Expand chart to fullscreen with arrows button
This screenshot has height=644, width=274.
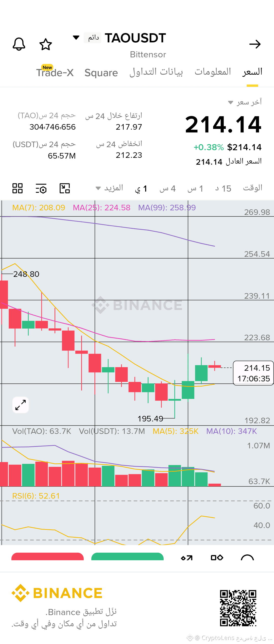click(21, 405)
